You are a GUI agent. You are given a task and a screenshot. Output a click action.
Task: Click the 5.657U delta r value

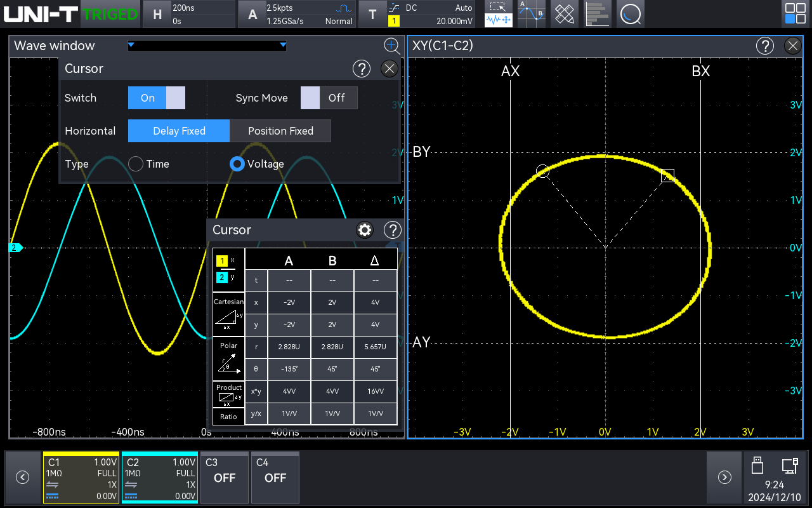[376, 347]
